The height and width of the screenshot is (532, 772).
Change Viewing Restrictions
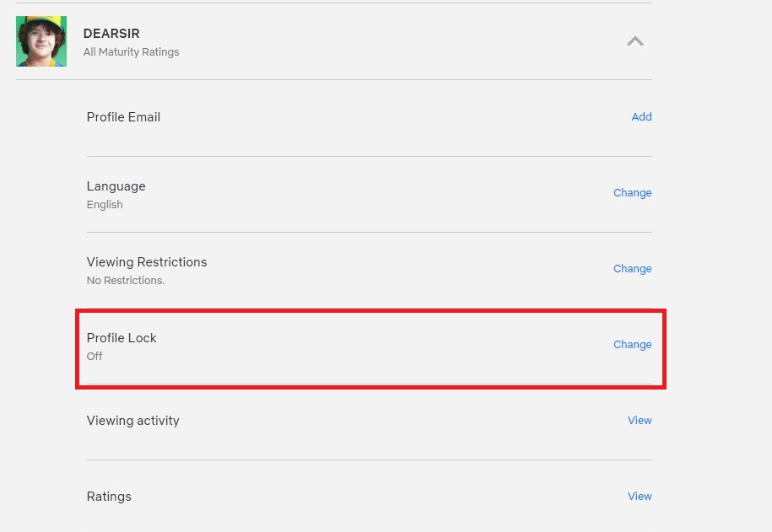click(x=632, y=269)
